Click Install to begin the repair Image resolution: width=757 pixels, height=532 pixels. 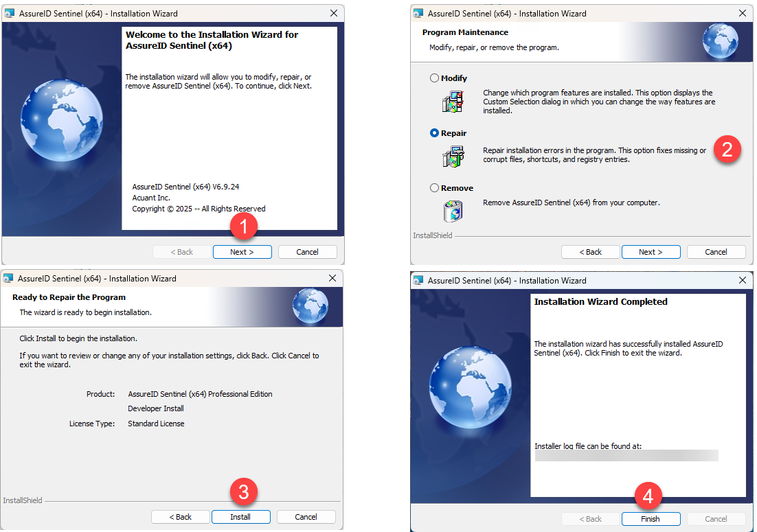(240, 517)
